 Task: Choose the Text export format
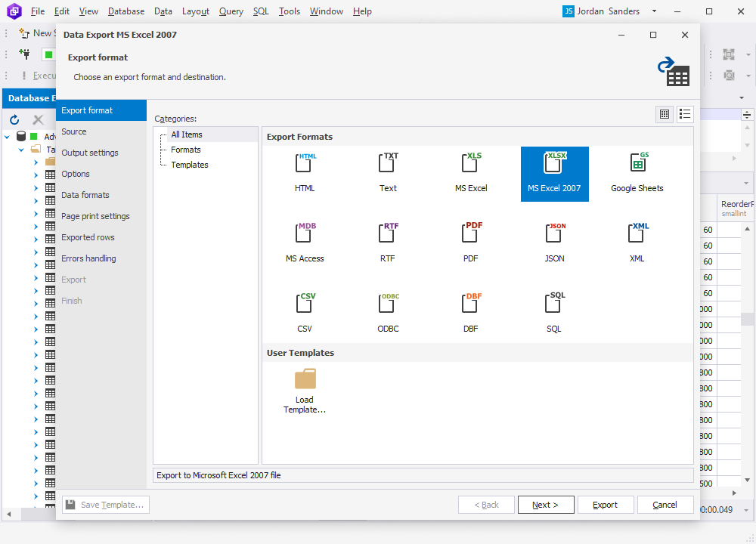(388, 174)
